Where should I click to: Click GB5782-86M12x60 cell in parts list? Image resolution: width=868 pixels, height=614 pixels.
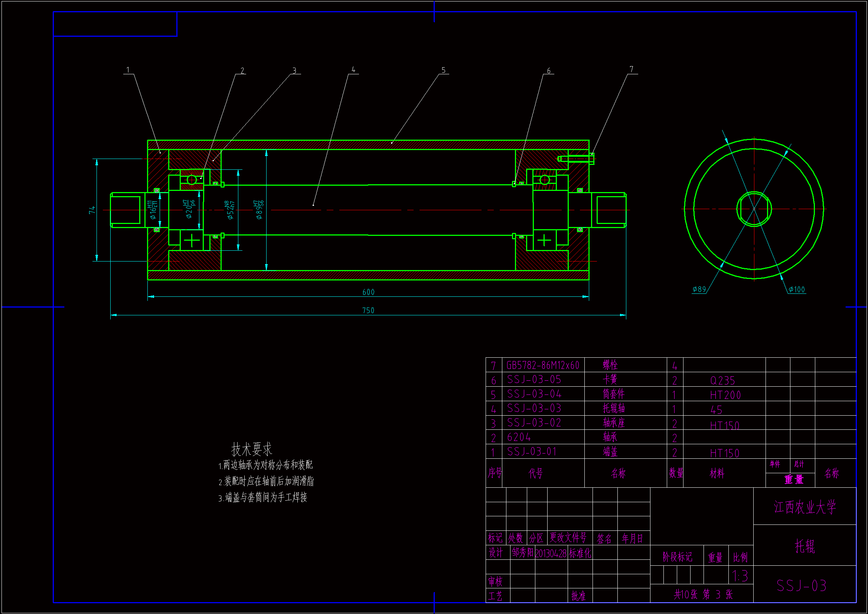point(542,366)
